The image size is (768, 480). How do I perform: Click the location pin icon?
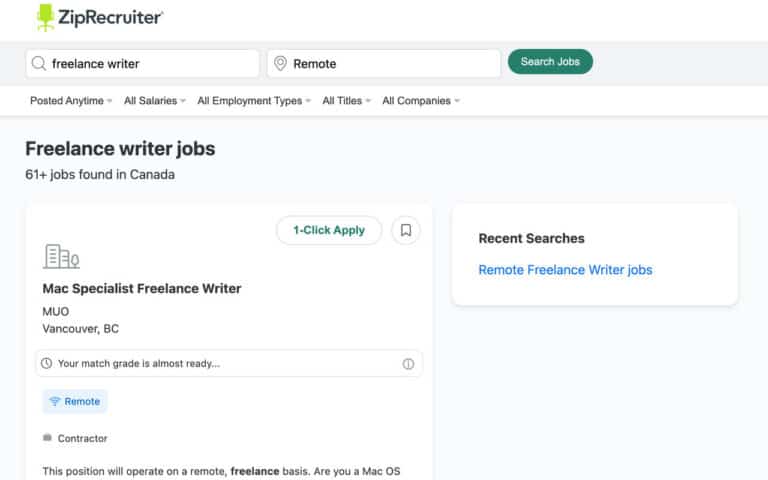click(280, 63)
